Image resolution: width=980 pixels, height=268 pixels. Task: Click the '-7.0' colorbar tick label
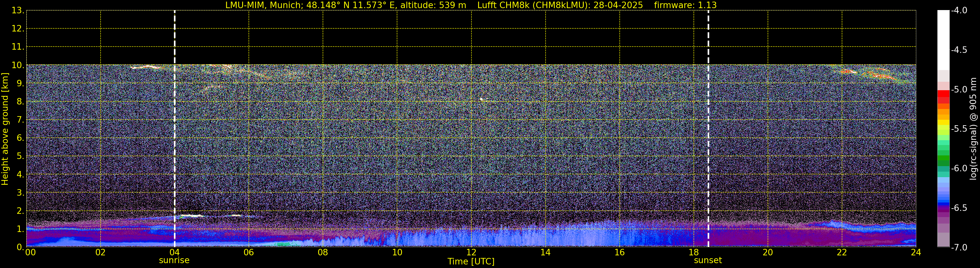[x=959, y=248]
